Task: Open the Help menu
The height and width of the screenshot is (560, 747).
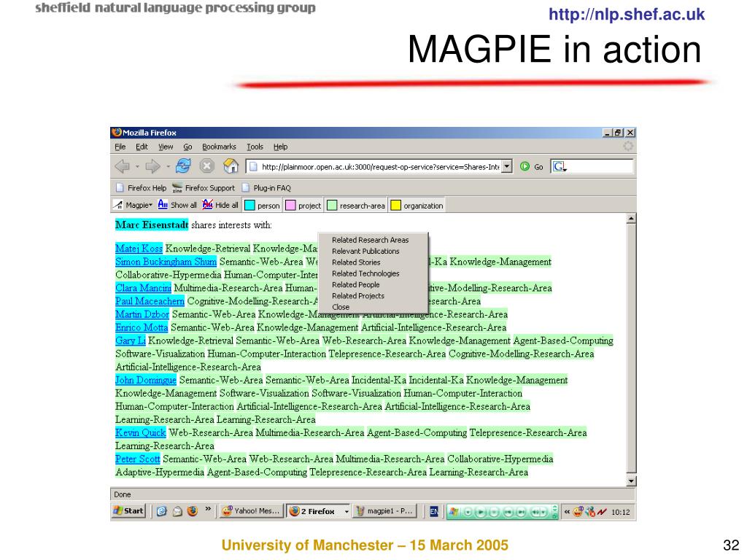Action: click(x=281, y=147)
